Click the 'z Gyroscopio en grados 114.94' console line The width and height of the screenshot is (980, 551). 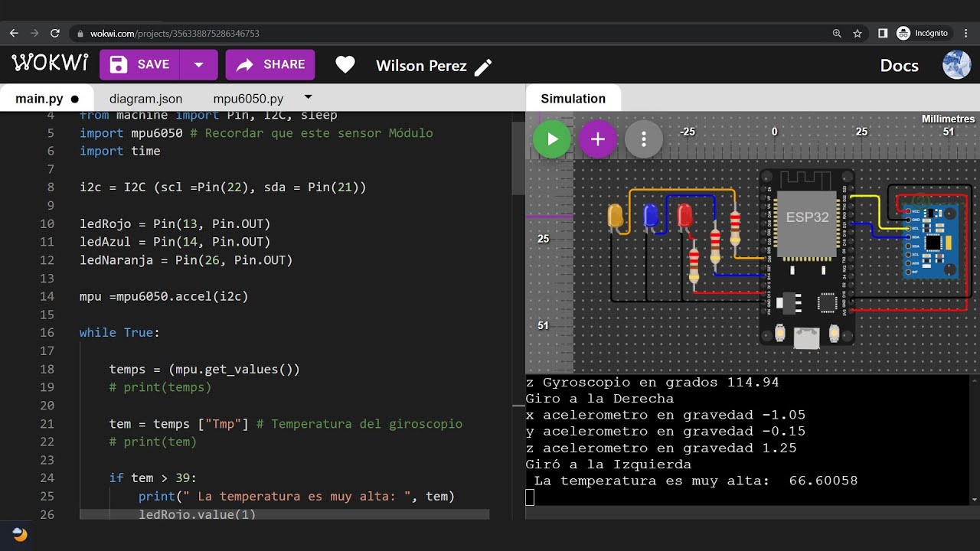pyautogui.click(x=652, y=382)
